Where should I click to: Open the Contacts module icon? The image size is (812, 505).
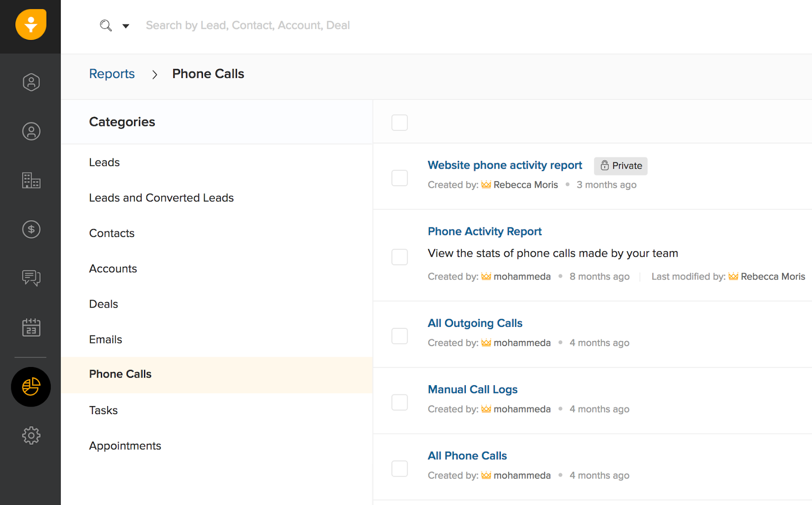click(31, 131)
